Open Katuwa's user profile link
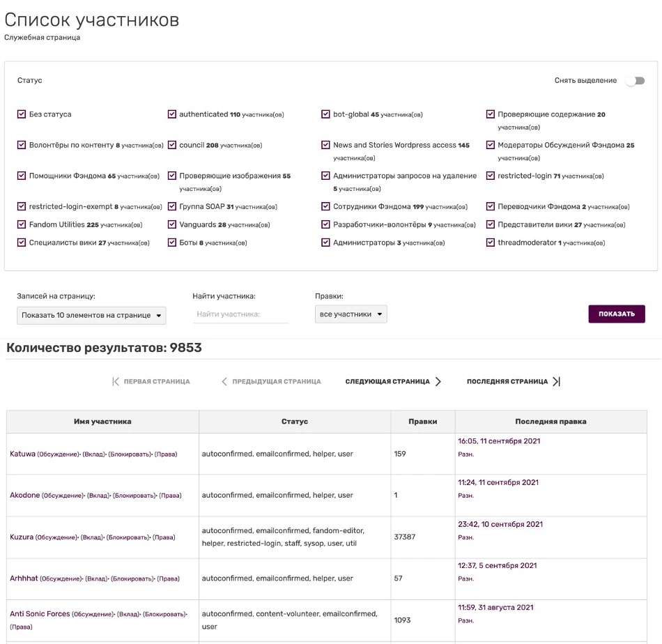Viewport: 662px width, 644px height. click(x=22, y=454)
